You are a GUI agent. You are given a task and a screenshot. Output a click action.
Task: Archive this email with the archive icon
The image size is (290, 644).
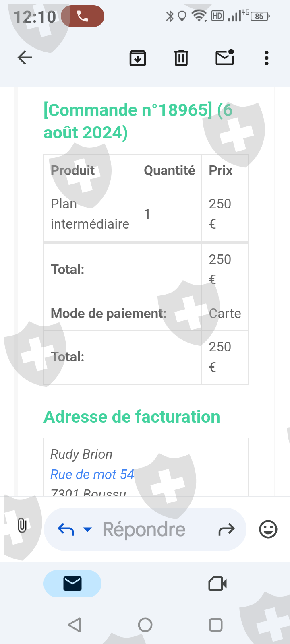click(x=138, y=58)
